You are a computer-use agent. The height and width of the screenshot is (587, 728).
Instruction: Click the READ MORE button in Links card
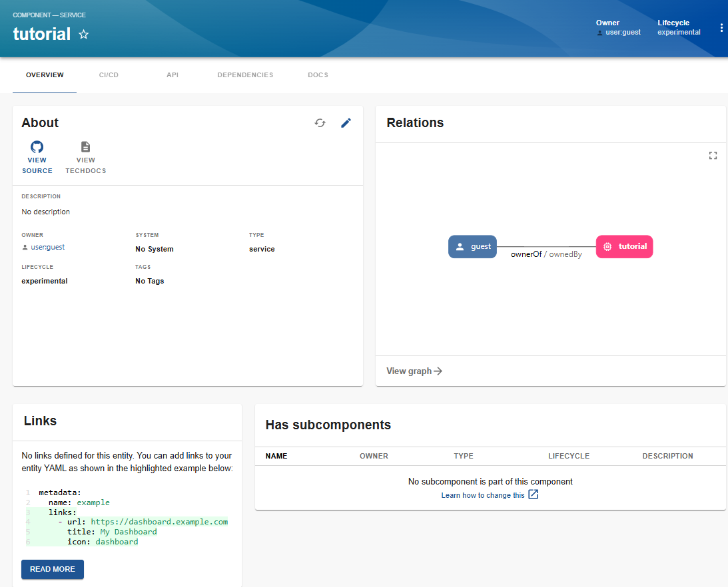point(52,569)
